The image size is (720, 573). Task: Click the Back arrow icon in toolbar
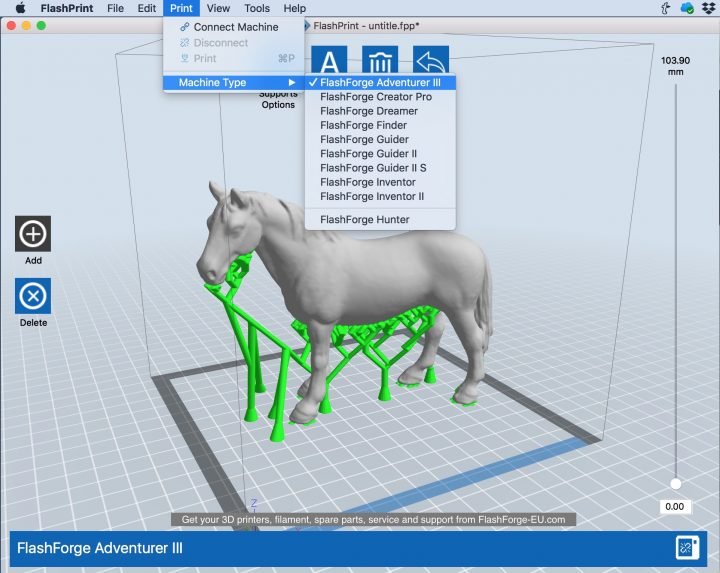click(x=430, y=60)
